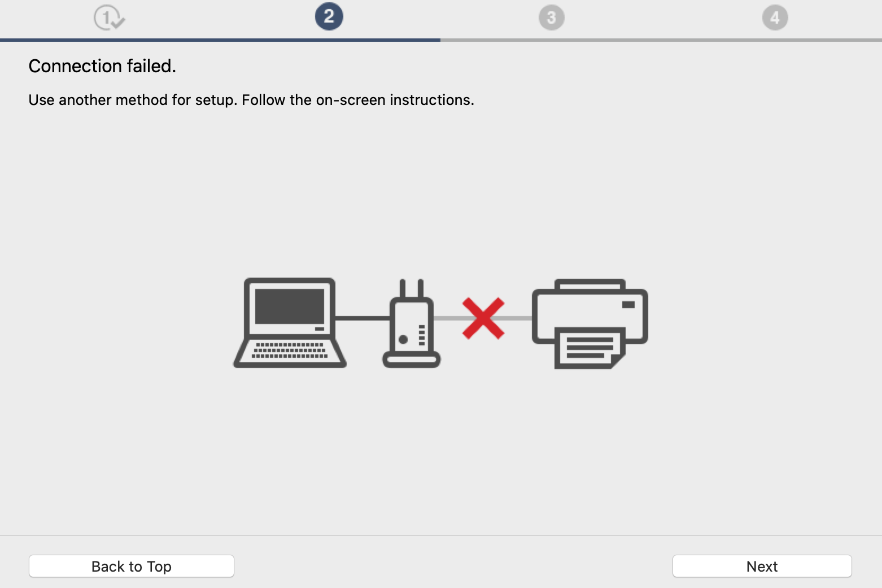Click the laptop's keyboard in the illustration

click(x=290, y=350)
